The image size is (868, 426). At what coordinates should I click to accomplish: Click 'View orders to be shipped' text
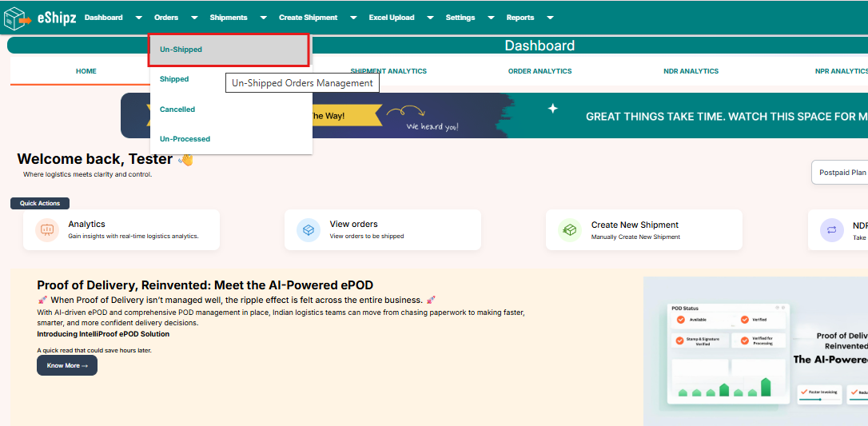pyautogui.click(x=367, y=237)
